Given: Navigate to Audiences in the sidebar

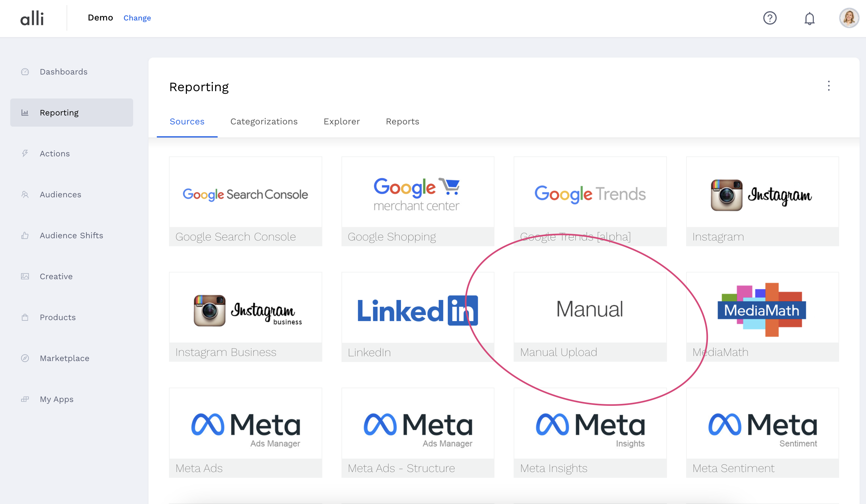Looking at the screenshot, I should click(71, 194).
